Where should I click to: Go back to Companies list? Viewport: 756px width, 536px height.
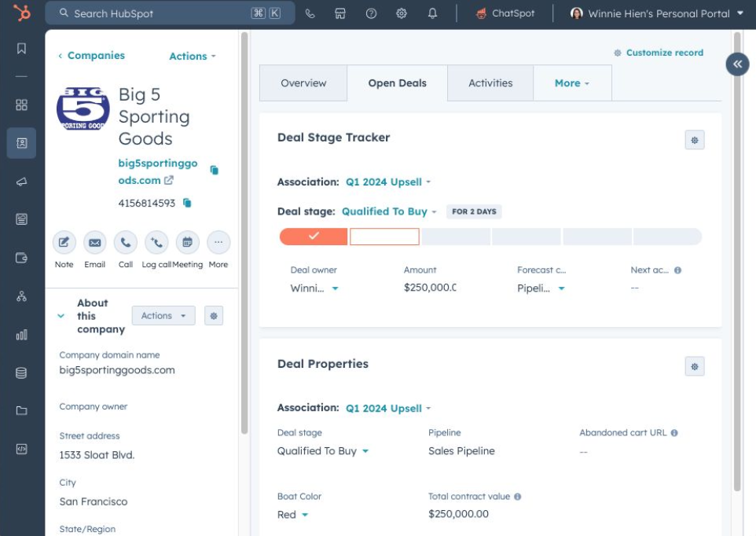click(91, 56)
